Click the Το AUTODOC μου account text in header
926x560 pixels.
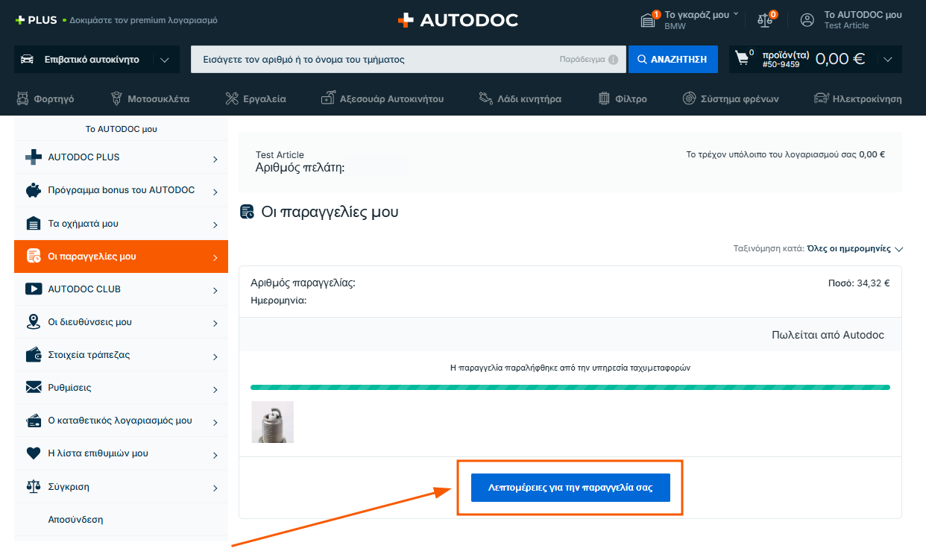click(863, 15)
